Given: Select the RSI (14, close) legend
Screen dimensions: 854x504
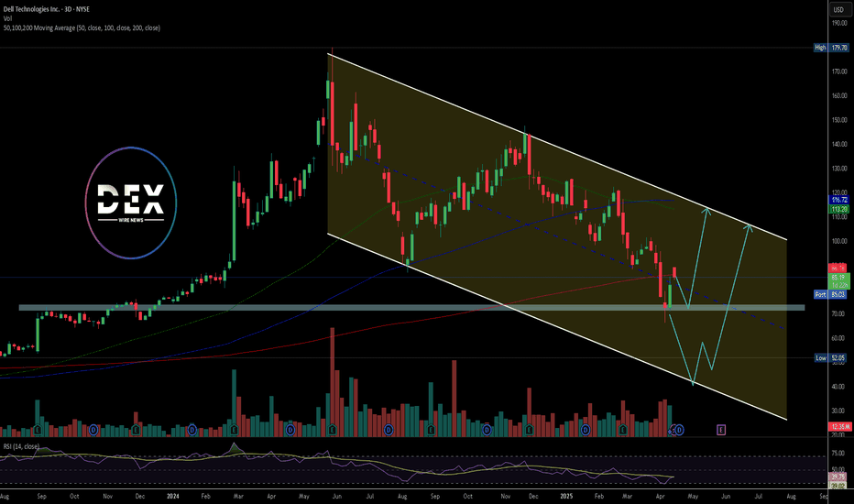Looking at the screenshot, I should (x=21, y=446).
